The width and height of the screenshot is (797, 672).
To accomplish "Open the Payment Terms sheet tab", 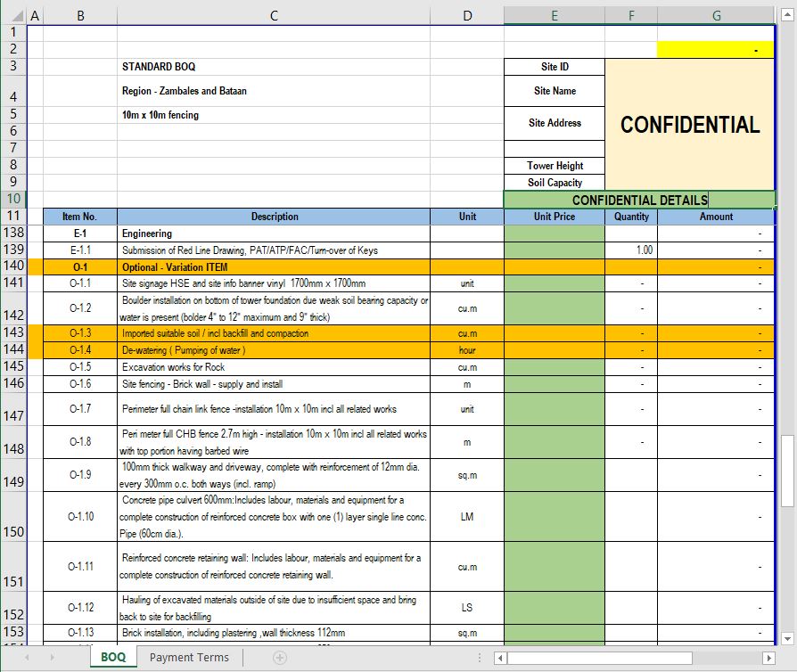I will point(189,657).
